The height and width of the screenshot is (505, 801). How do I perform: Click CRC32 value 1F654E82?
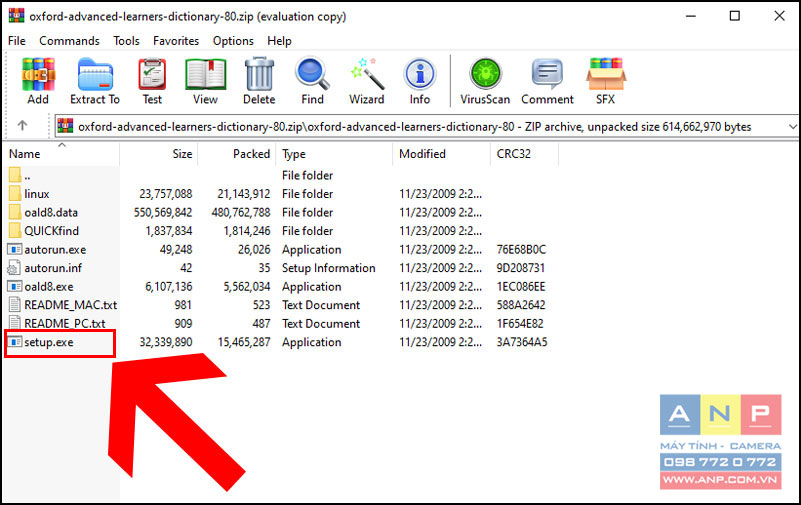520,324
